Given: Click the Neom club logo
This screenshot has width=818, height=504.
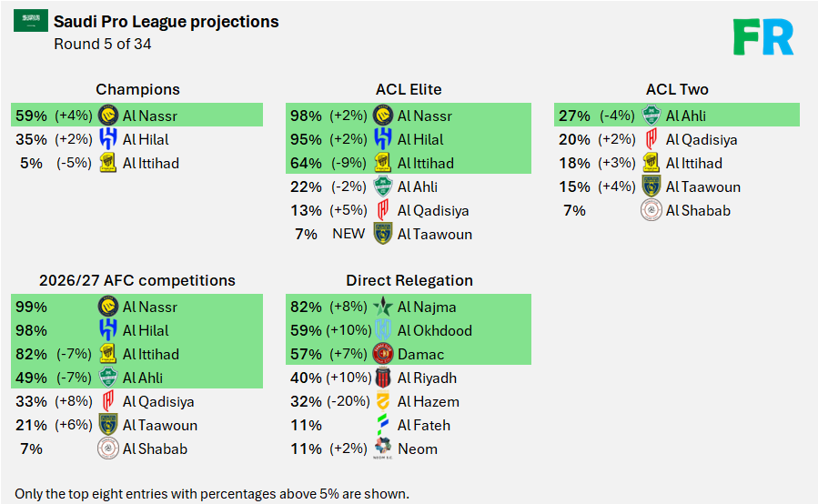Looking at the screenshot, I should 383,449.
